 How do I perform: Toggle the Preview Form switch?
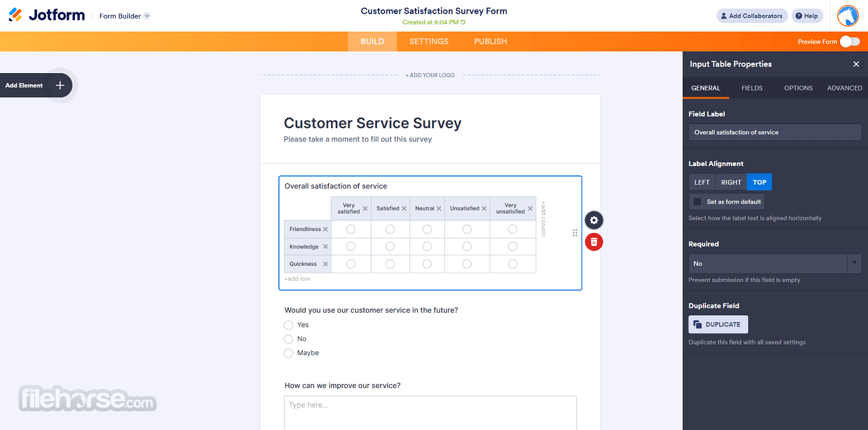point(850,42)
